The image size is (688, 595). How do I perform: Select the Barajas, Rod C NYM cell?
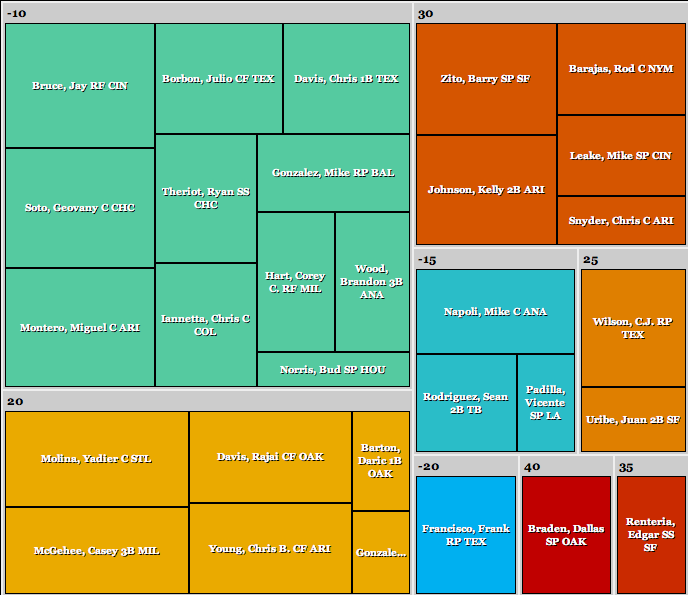click(621, 69)
